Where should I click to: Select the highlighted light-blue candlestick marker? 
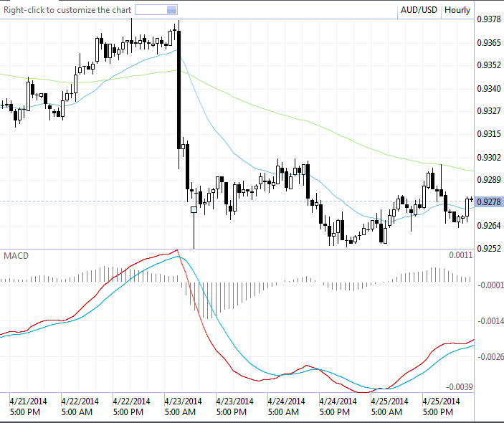click(194, 210)
